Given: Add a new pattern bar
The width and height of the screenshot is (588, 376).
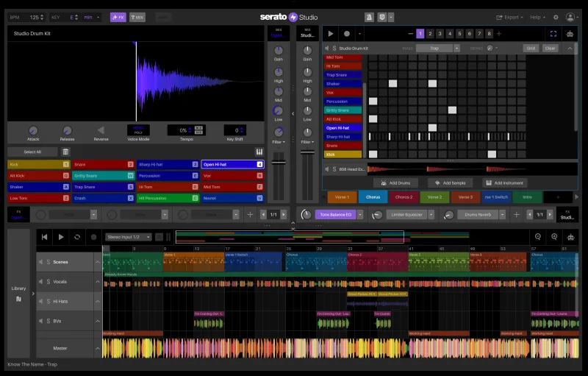Looking at the screenshot, I should 499,34.
